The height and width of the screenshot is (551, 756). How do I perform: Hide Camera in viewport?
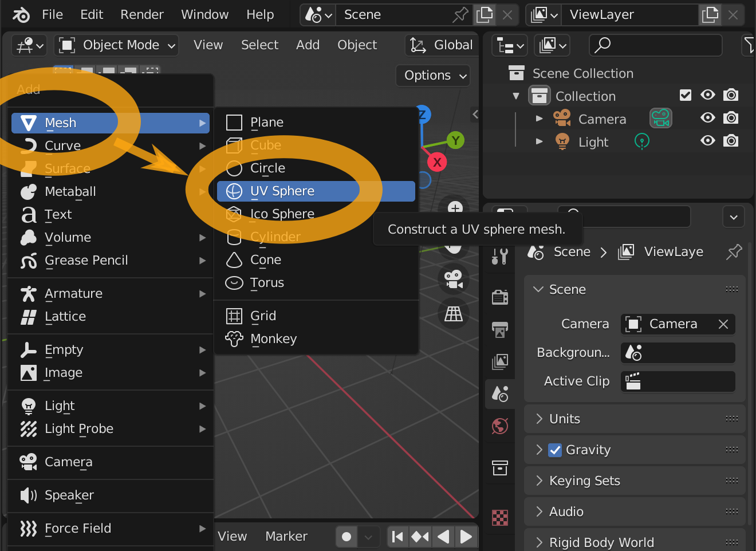(708, 118)
